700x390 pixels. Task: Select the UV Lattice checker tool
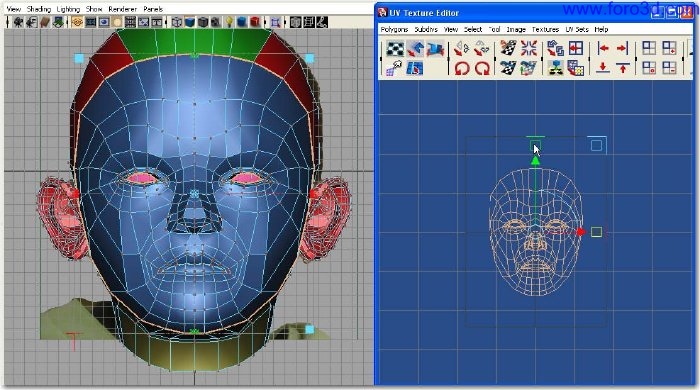point(395,49)
